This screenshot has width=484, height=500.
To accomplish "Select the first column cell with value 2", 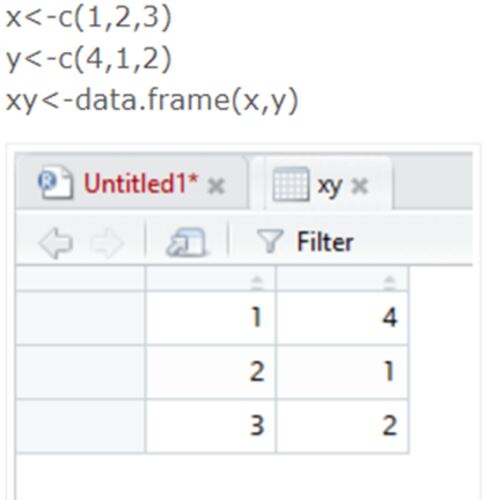I will pos(211,372).
